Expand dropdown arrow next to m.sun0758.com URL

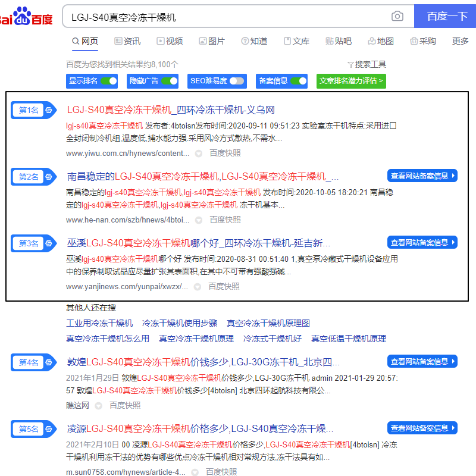point(195,472)
